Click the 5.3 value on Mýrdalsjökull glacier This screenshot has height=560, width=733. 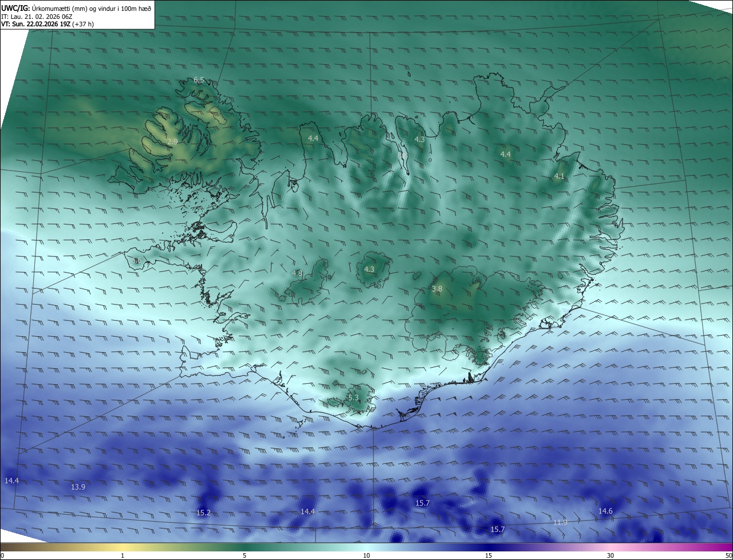[353, 397]
